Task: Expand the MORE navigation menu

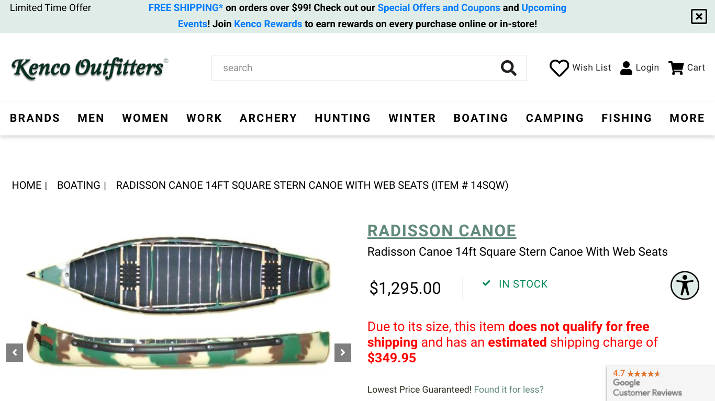Action: (x=687, y=118)
